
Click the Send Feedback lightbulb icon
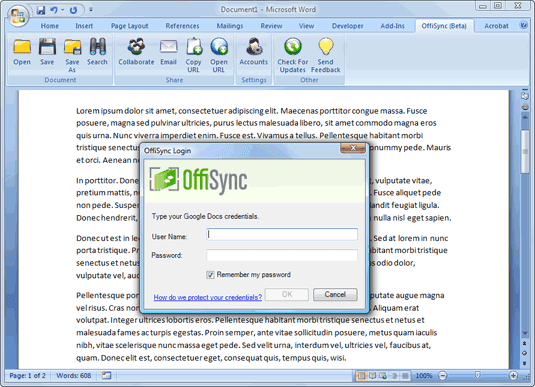[x=326, y=47]
